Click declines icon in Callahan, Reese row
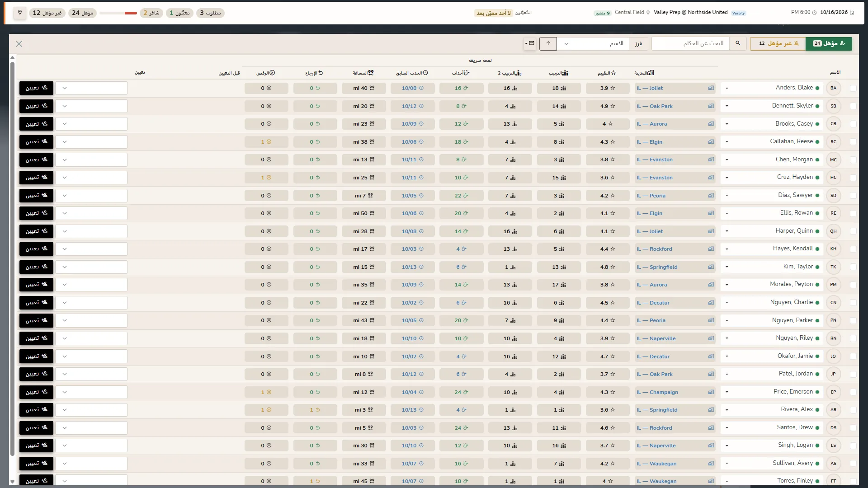The image size is (868, 488). pyautogui.click(x=269, y=142)
